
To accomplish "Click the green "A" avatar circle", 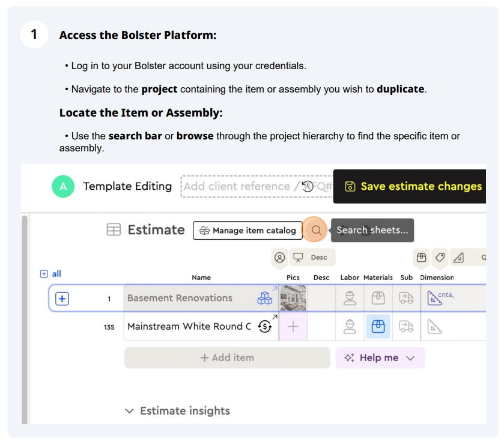I will [x=63, y=186].
